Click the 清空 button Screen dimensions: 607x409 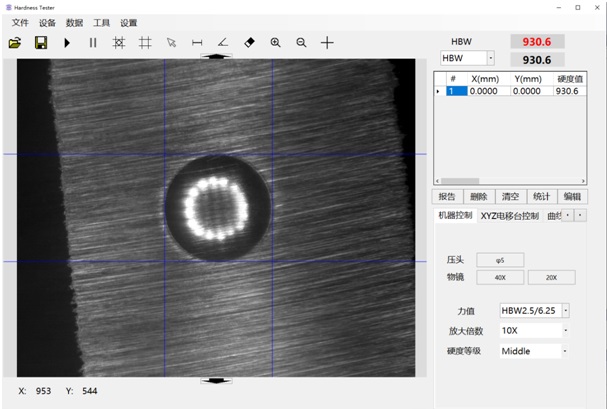pos(509,197)
